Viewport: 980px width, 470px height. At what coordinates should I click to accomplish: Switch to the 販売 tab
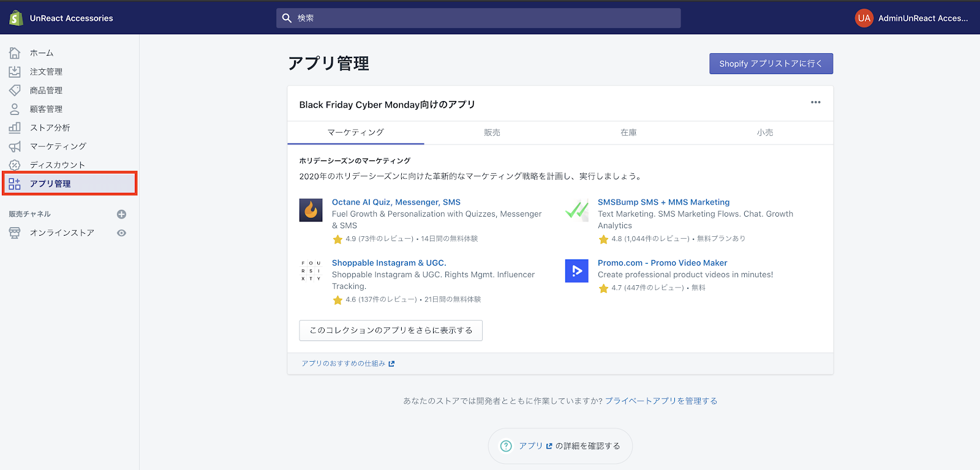(492, 133)
